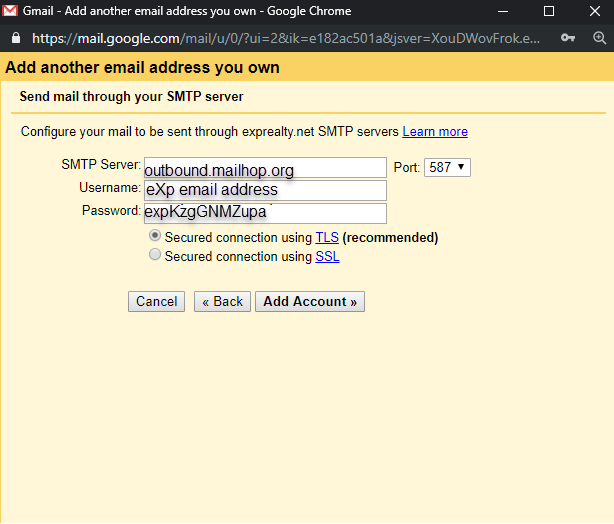Open saved passwords key icon
The image size is (614, 524).
point(568,38)
